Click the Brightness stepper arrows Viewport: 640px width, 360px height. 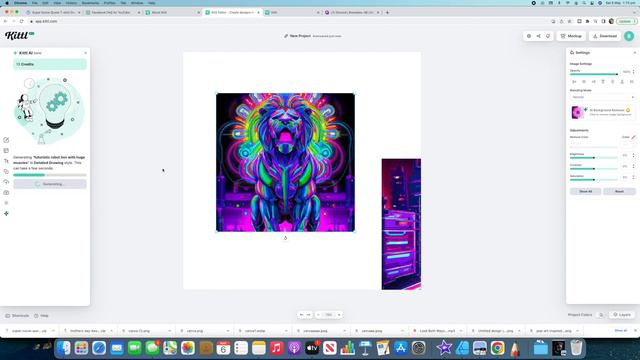pos(633,156)
